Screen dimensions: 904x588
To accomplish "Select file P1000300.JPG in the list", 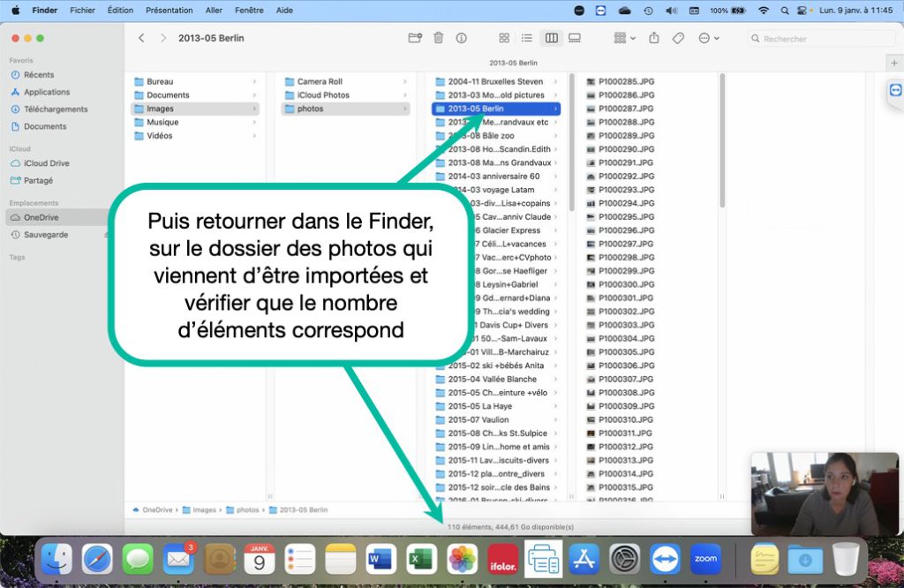I will [626, 284].
